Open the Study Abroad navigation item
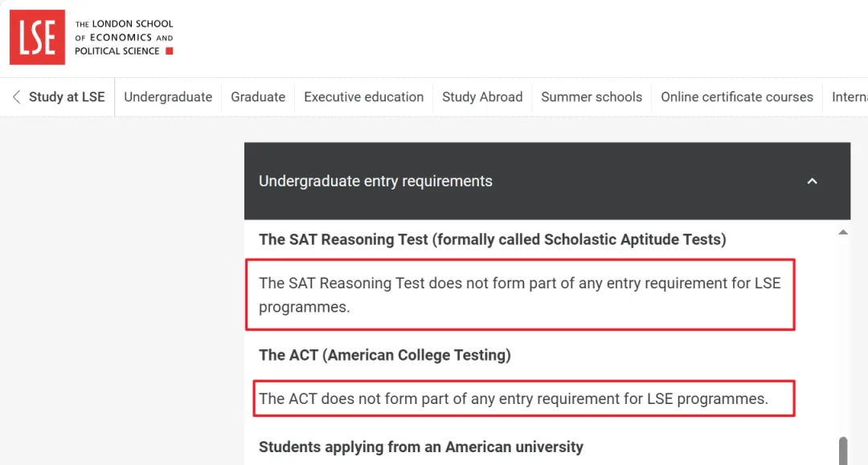 pyautogui.click(x=482, y=96)
